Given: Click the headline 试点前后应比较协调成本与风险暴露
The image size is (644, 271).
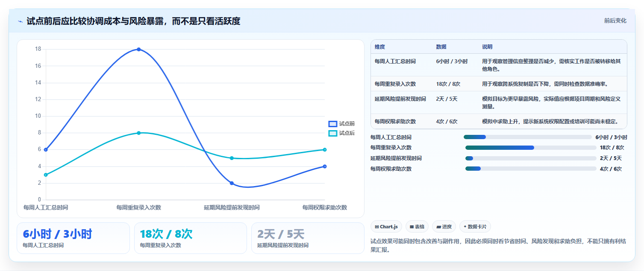Looking at the screenshot, I should point(133,21).
